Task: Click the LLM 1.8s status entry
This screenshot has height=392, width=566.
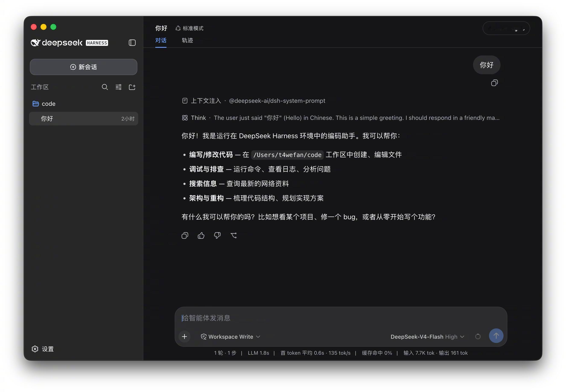Action: tap(258, 353)
